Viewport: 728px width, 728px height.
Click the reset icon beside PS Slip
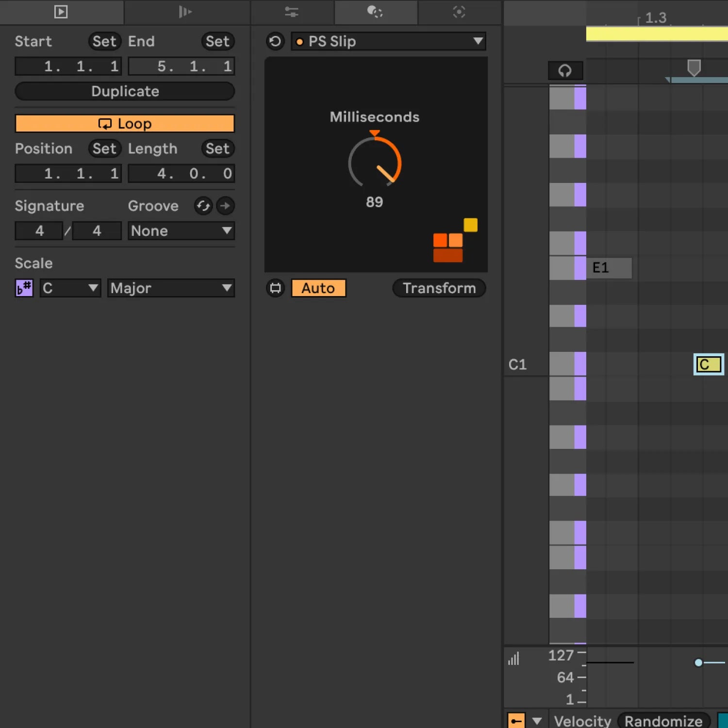pyautogui.click(x=275, y=41)
